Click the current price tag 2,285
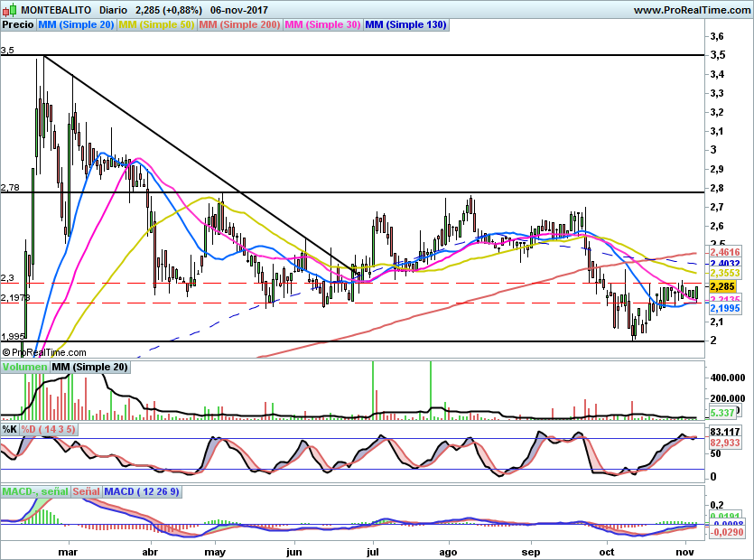Screen dimensions: 754x560 tap(723, 286)
